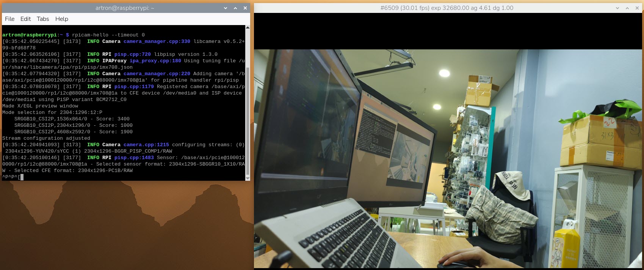Minimize the artron@raspberrypi terminal window
Viewport: 644px width, 270px height.
pos(226,8)
